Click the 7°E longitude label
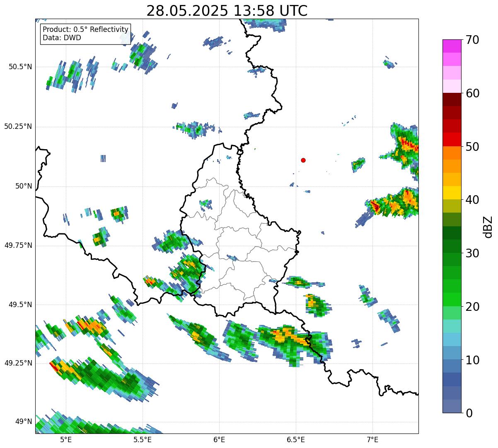The image size is (498, 448). click(x=372, y=439)
